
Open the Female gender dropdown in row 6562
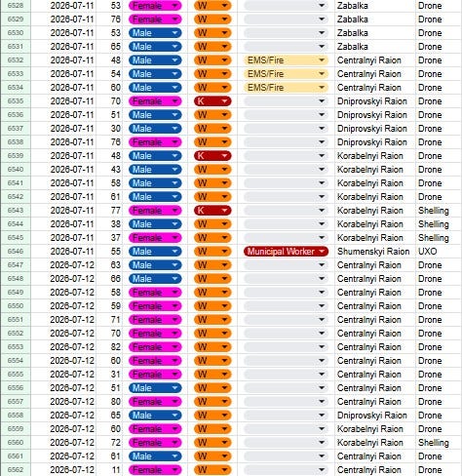click(155, 470)
